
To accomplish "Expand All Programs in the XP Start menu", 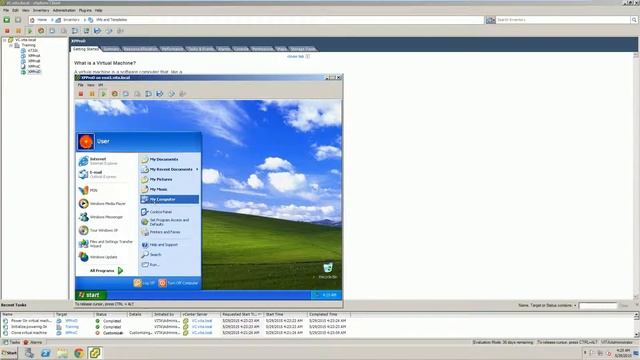I will point(106,271).
